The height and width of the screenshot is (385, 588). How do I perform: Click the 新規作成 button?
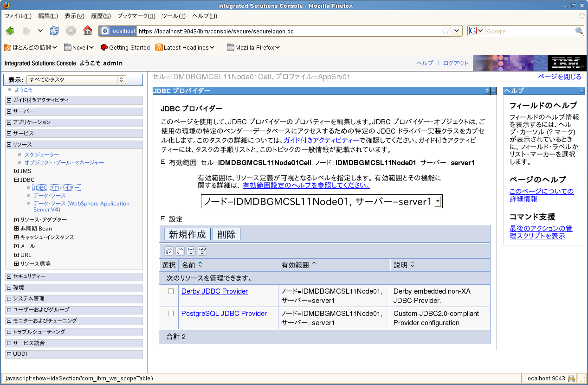[x=187, y=234]
